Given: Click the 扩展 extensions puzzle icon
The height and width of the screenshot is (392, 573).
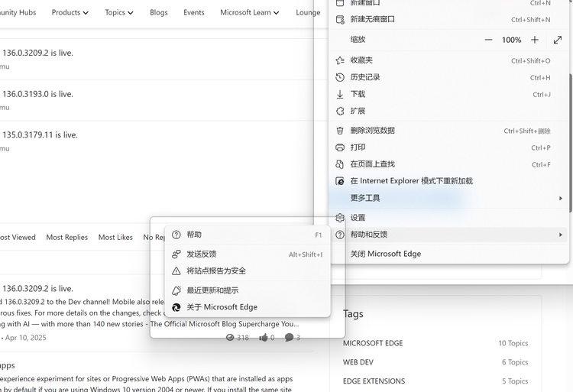Looking at the screenshot, I should point(340,111).
